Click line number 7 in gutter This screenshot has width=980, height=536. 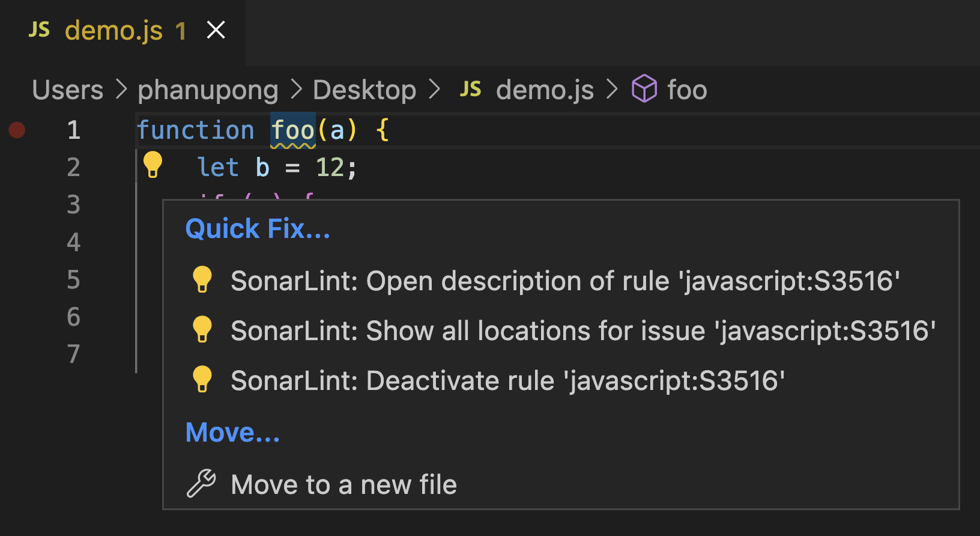(x=73, y=354)
